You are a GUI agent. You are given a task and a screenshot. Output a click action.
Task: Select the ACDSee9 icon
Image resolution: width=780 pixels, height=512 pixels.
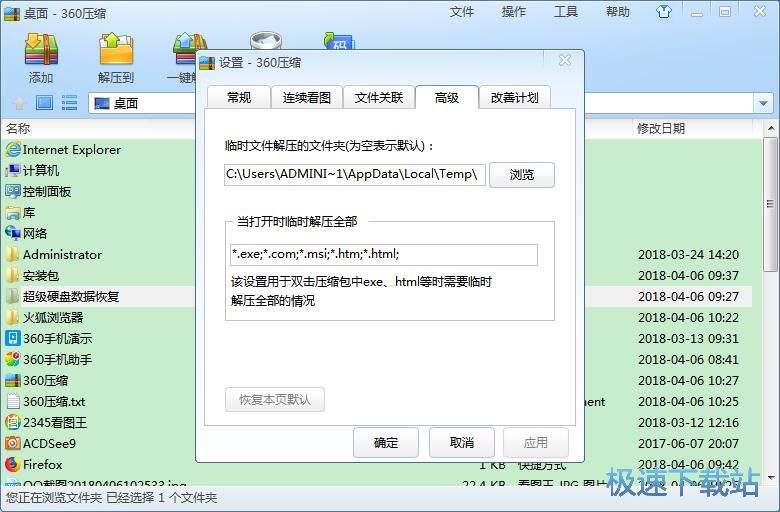(x=13, y=443)
